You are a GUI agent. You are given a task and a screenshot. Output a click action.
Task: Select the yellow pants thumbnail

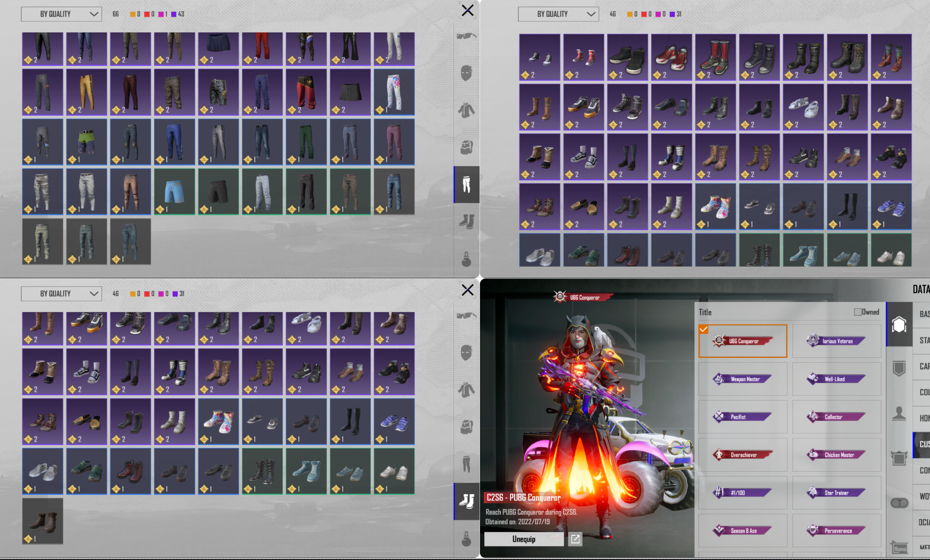click(x=87, y=92)
